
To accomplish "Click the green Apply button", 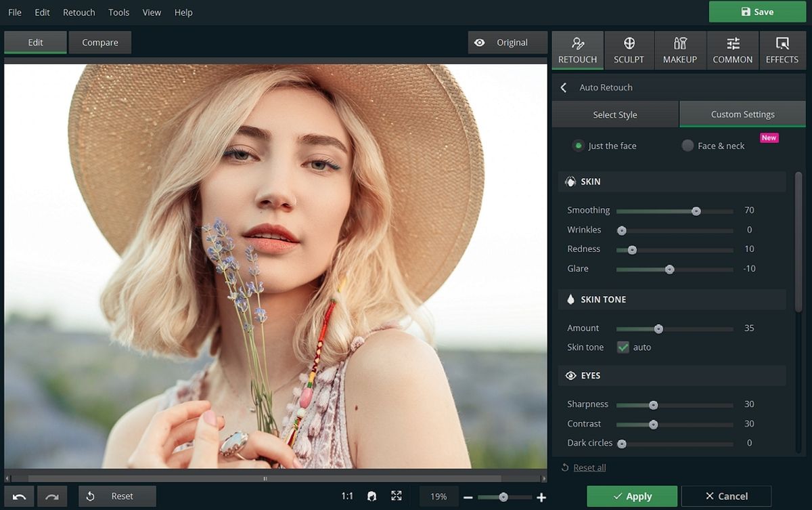I will pyautogui.click(x=631, y=496).
